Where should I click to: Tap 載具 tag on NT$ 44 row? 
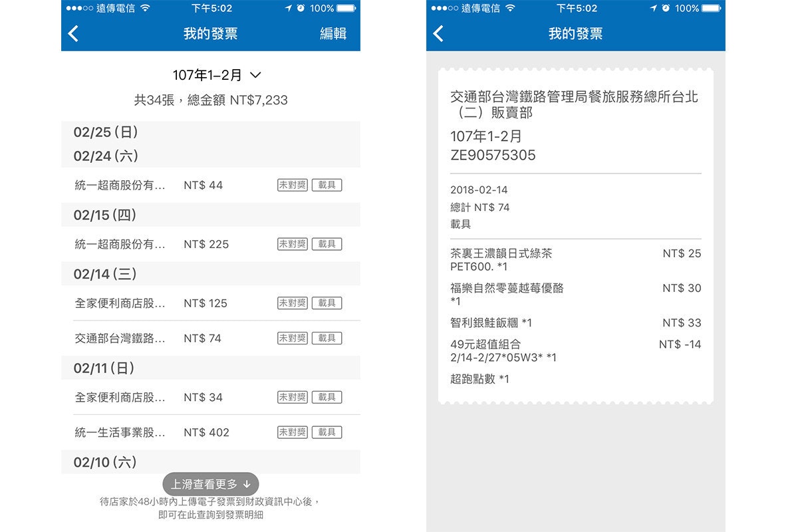coord(327,186)
